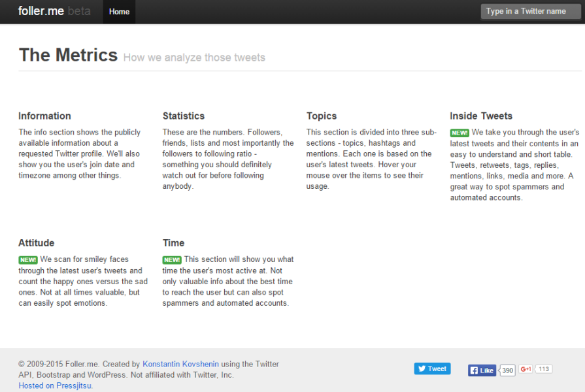Image resolution: width=585 pixels, height=392 pixels.
Task: Click the NEW! badge in Inside Tweets
Action: coord(460,133)
